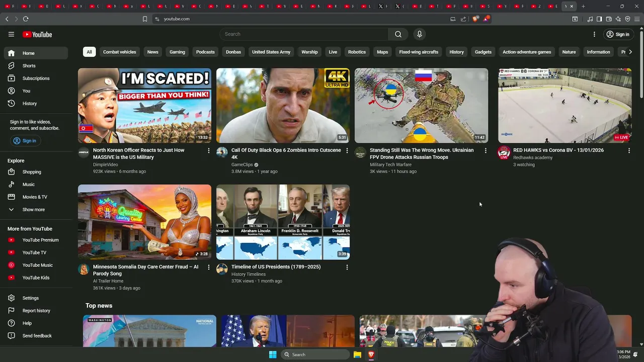The height and width of the screenshot is (362, 644).
Task: Go back in the browser
Action: click(x=7, y=19)
